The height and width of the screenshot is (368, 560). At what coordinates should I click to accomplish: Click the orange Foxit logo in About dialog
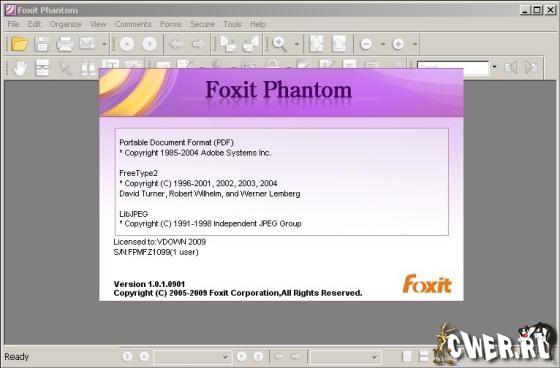[x=427, y=284]
